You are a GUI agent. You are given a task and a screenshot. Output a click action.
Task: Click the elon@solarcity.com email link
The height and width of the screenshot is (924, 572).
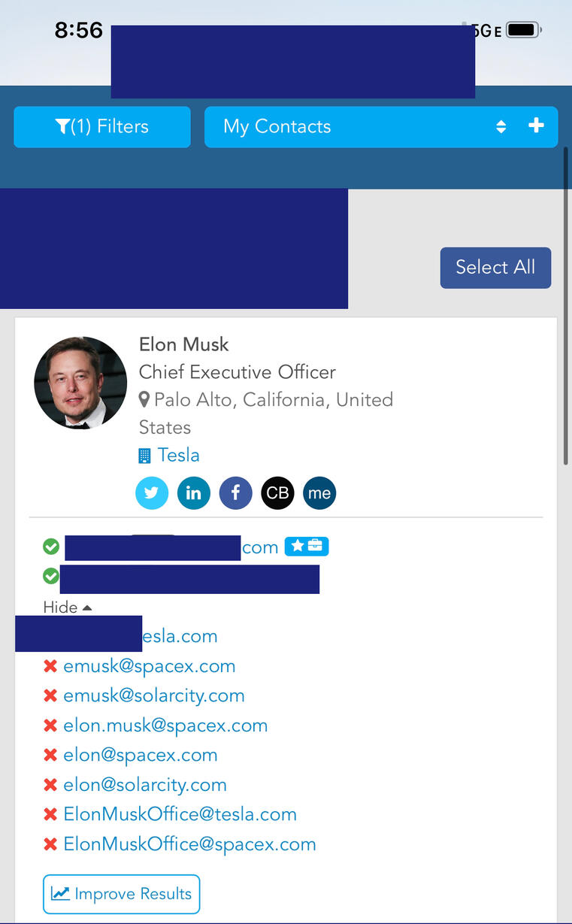point(145,785)
